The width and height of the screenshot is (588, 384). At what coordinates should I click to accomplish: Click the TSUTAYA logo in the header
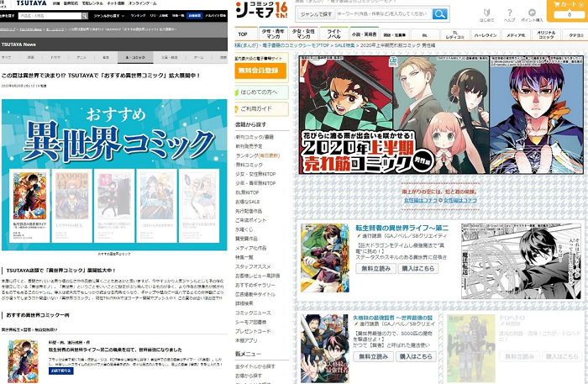[32, 3]
